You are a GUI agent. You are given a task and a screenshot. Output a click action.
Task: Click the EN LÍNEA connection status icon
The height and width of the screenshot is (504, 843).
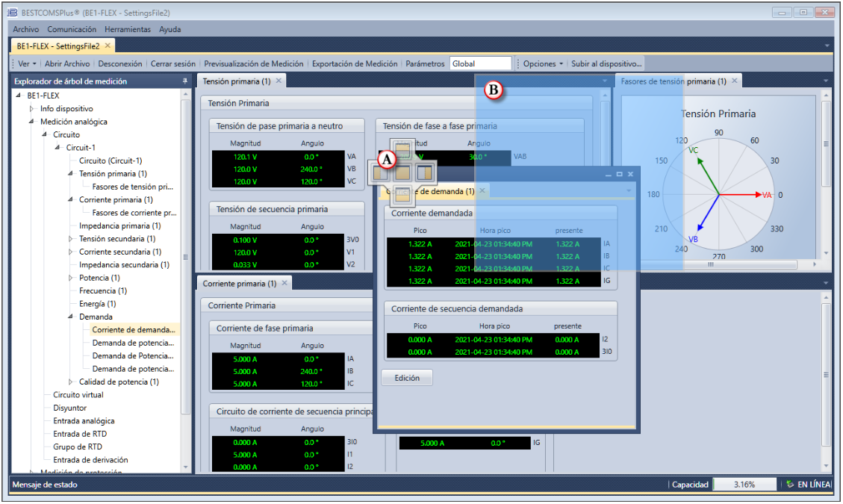click(x=790, y=485)
